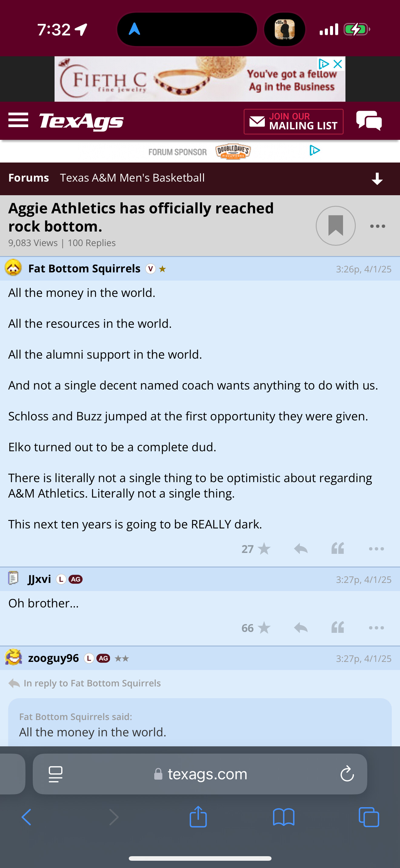The image size is (400, 868).
Task: Expand the forum jump down arrow
Action: click(377, 179)
